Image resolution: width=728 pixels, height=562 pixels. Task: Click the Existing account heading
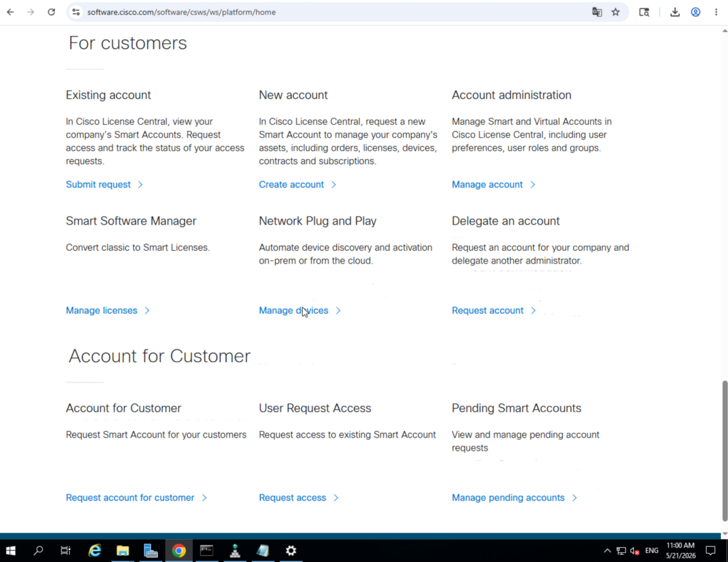[108, 95]
